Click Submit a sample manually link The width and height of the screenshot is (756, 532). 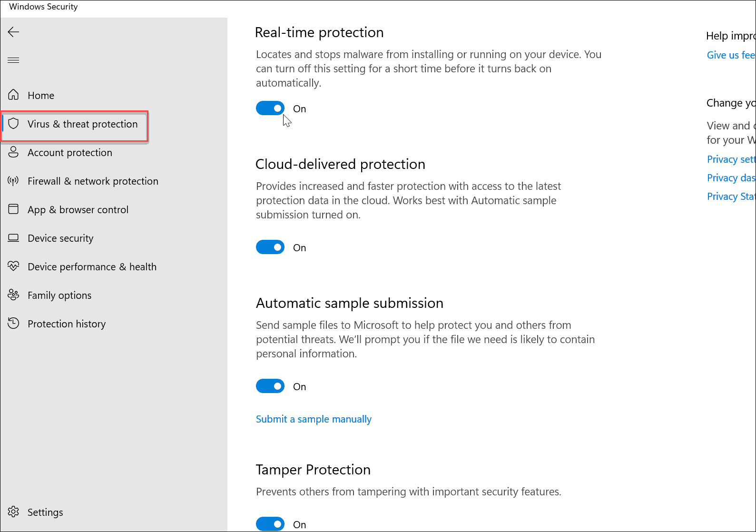(x=314, y=419)
